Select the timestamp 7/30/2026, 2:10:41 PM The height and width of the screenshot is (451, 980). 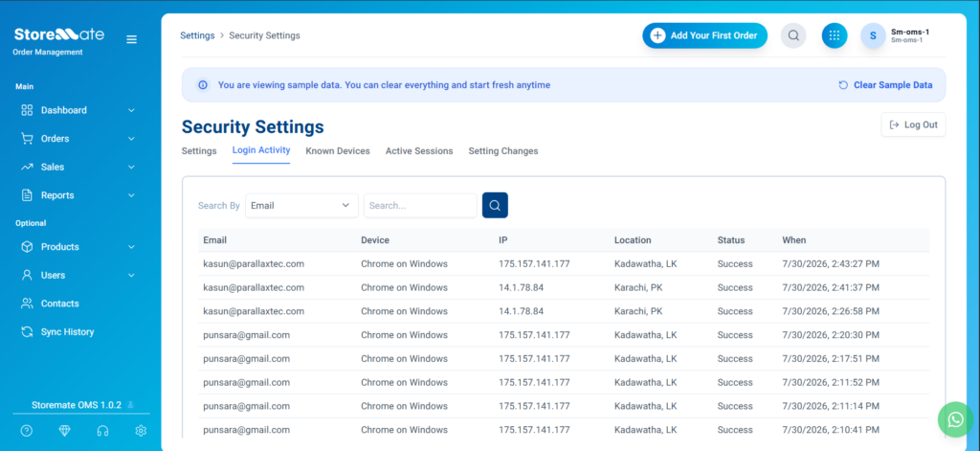click(831, 430)
